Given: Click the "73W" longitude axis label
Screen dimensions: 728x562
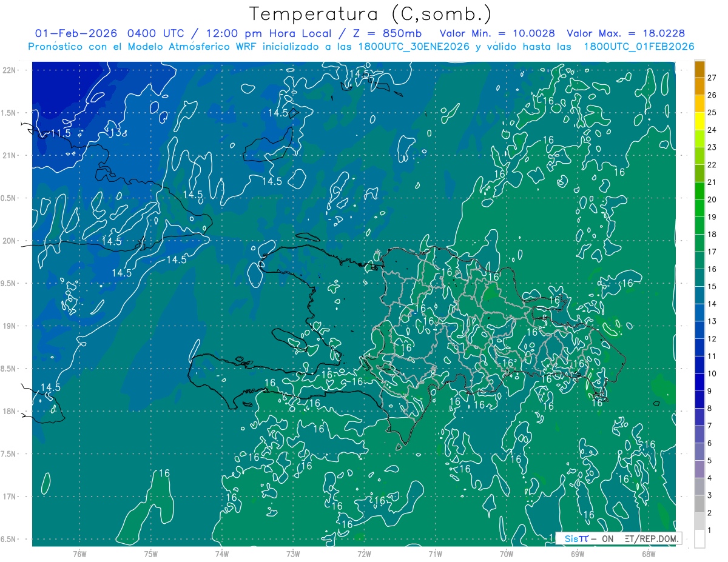Looking at the screenshot, I should click(293, 554).
